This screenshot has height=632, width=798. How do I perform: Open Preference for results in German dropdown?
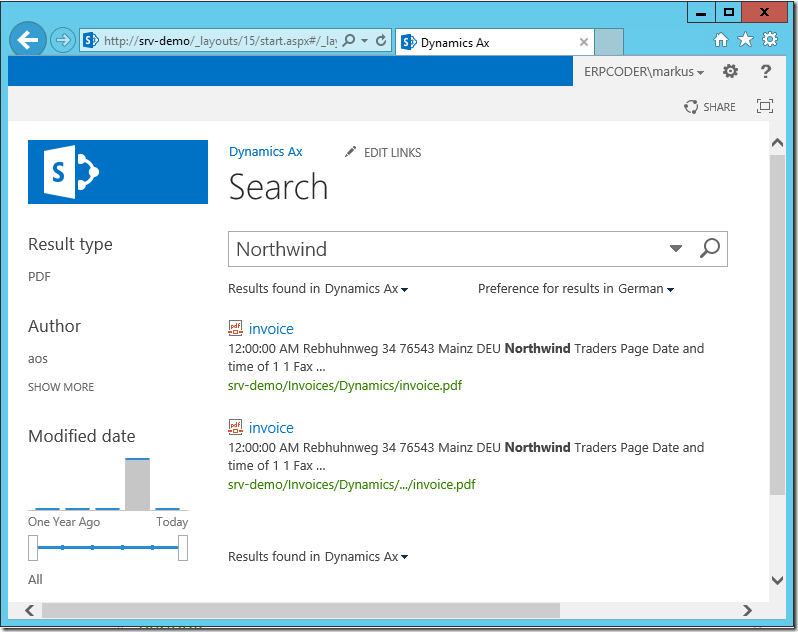point(576,289)
